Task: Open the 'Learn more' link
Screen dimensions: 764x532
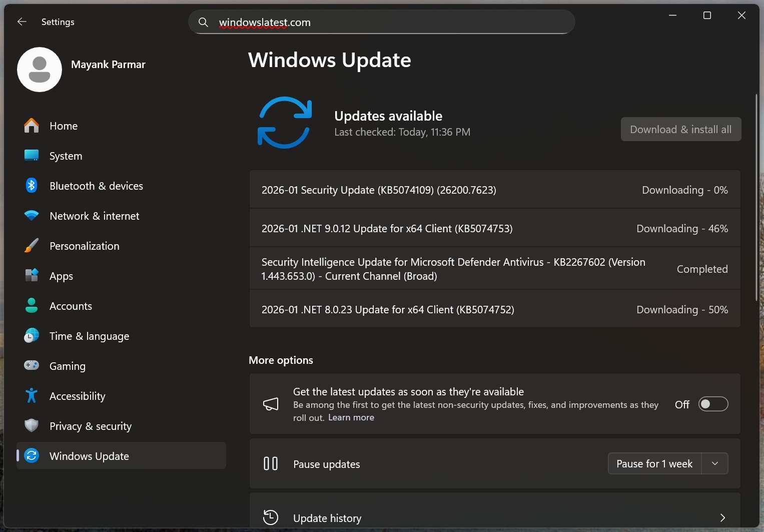Action: [x=350, y=417]
